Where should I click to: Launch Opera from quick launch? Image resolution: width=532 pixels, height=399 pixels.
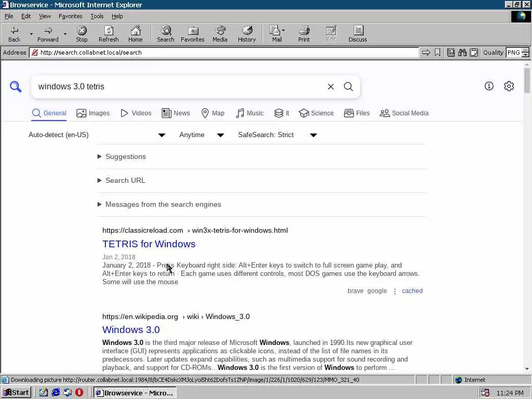[x=79, y=393]
